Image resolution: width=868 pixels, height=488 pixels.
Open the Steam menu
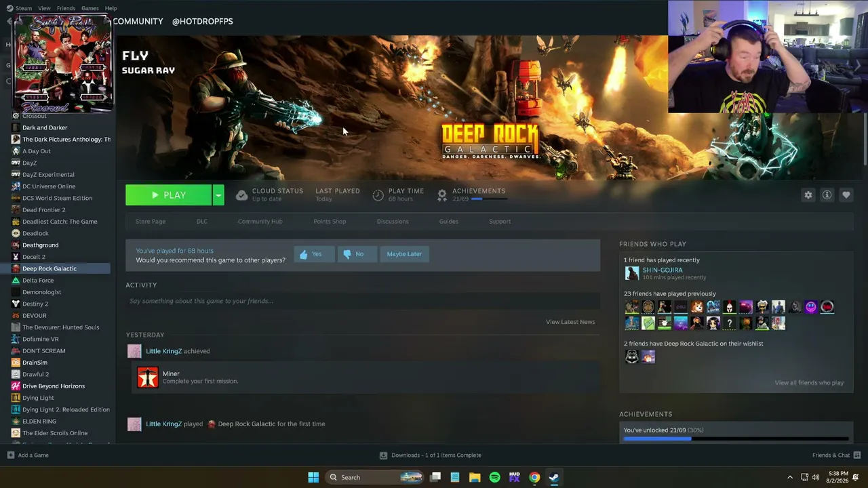[24, 8]
